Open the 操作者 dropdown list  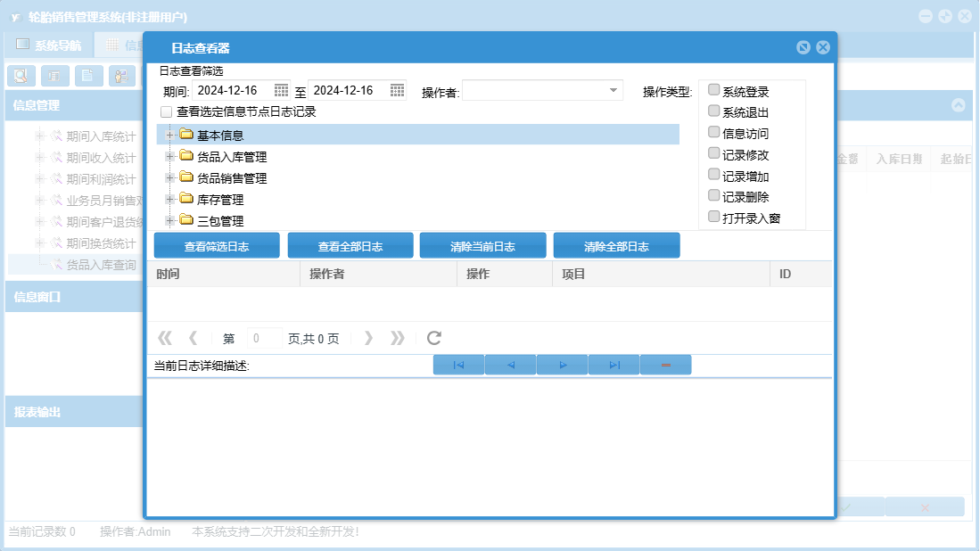614,90
